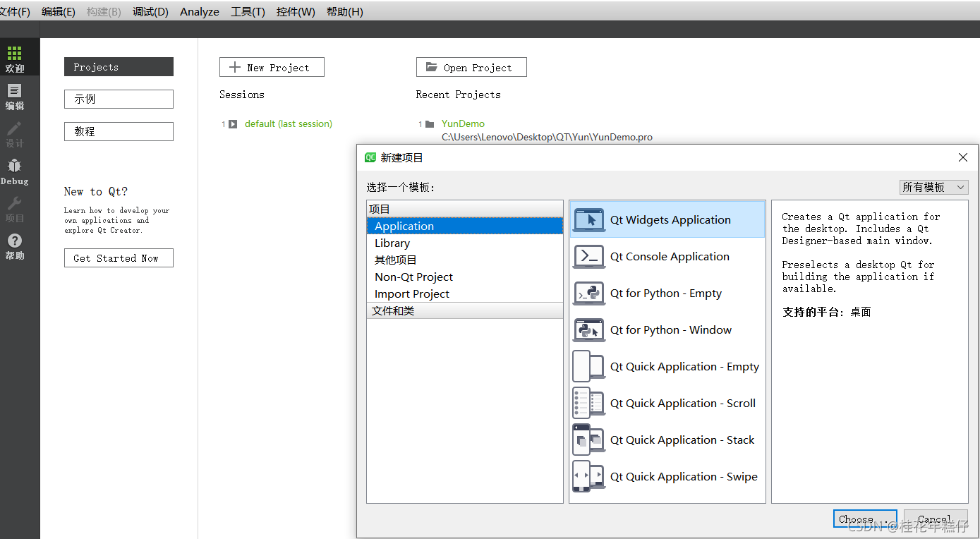This screenshot has height=539, width=980.
Task: Click the 文件和类 section header
Action: 465,310
